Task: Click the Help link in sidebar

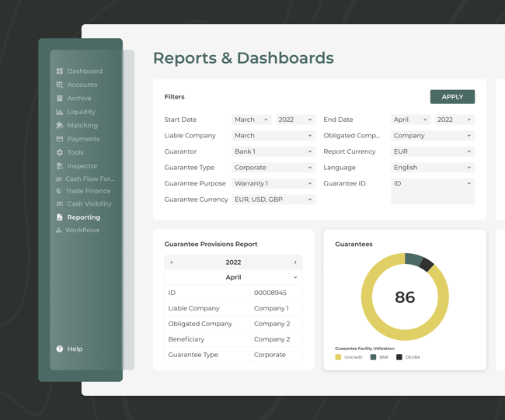Action: [75, 349]
